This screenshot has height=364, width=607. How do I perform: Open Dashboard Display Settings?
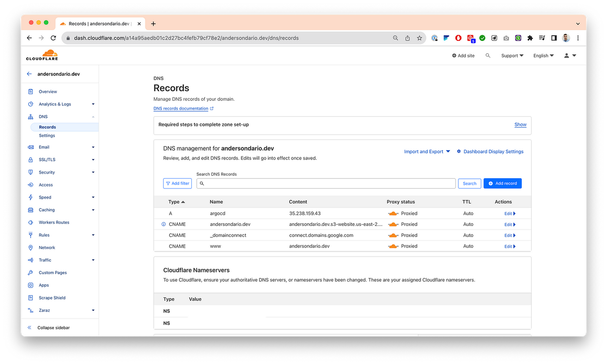pyautogui.click(x=490, y=151)
